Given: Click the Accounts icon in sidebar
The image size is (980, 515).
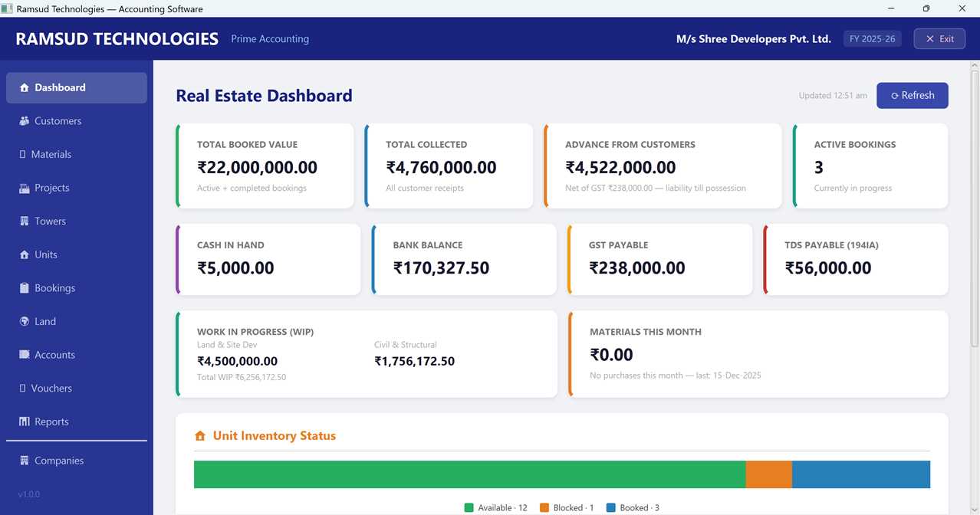Looking at the screenshot, I should point(24,355).
